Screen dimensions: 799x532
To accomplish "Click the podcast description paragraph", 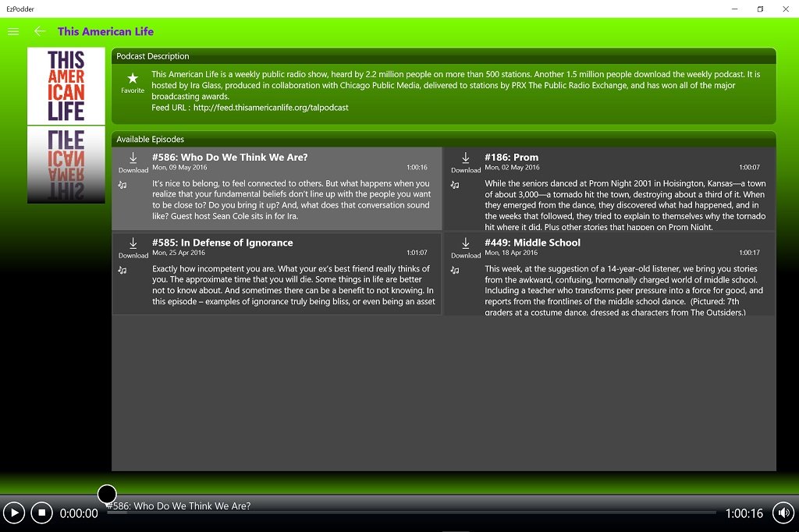I will pyautogui.click(x=456, y=85).
